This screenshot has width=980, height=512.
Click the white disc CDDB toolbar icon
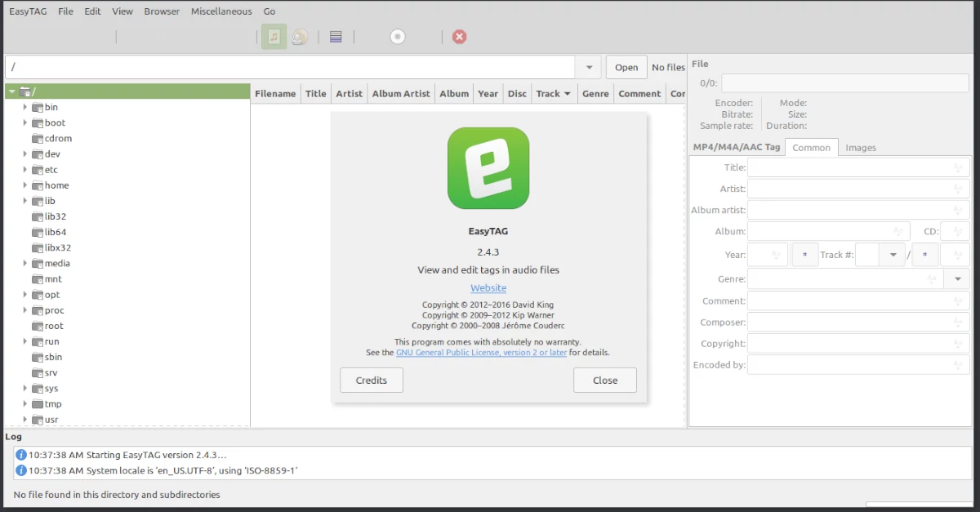pyautogui.click(x=398, y=37)
